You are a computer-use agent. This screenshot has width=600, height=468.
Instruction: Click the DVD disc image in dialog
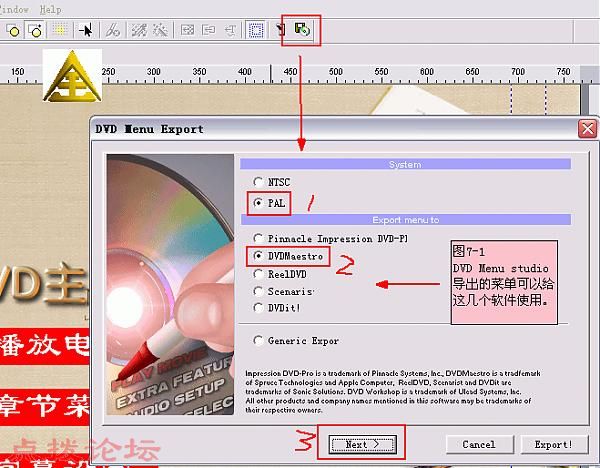point(170,284)
